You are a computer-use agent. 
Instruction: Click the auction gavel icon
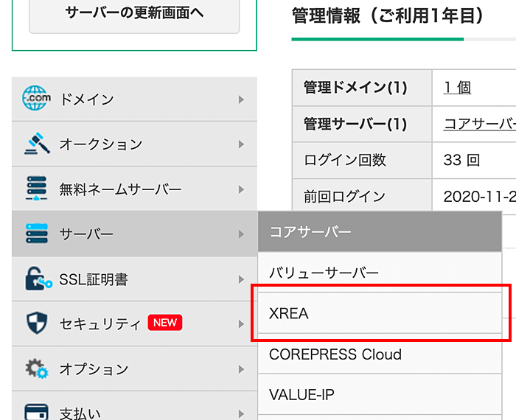coord(37,144)
